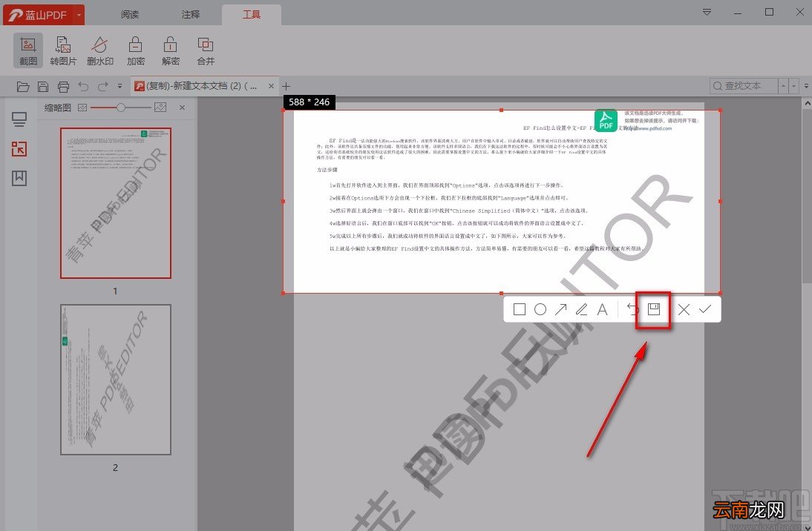Viewport: 812px width, 531px height.
Task: Open the 加密 encrypt tool
Action: (x=136, y=50)
